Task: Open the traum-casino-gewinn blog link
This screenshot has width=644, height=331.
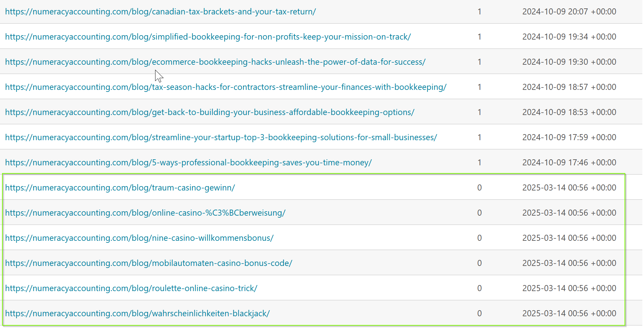Action: coord(120,188)
